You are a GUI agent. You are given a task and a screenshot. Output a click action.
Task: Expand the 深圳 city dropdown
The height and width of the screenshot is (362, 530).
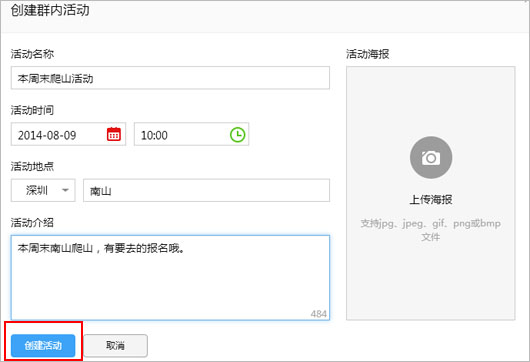point(43,190)
